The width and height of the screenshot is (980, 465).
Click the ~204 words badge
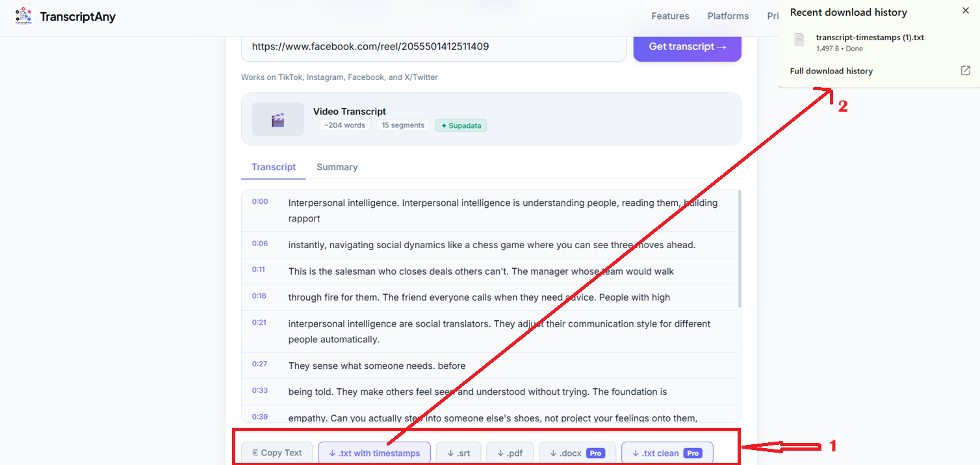[344, 125]
